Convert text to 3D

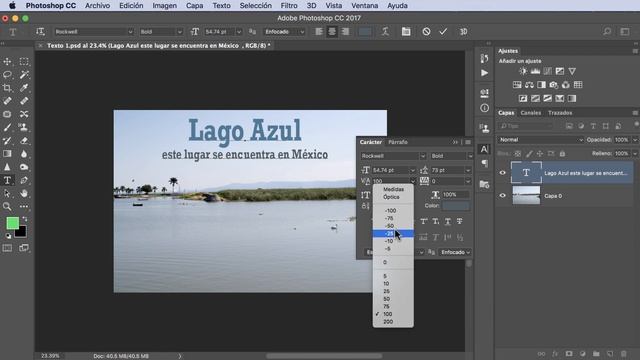[x=463, y=31]
